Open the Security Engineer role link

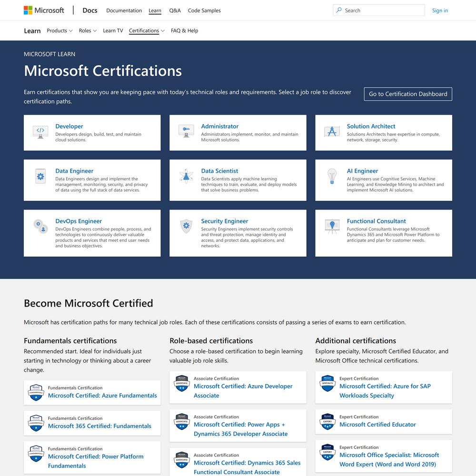225,221
